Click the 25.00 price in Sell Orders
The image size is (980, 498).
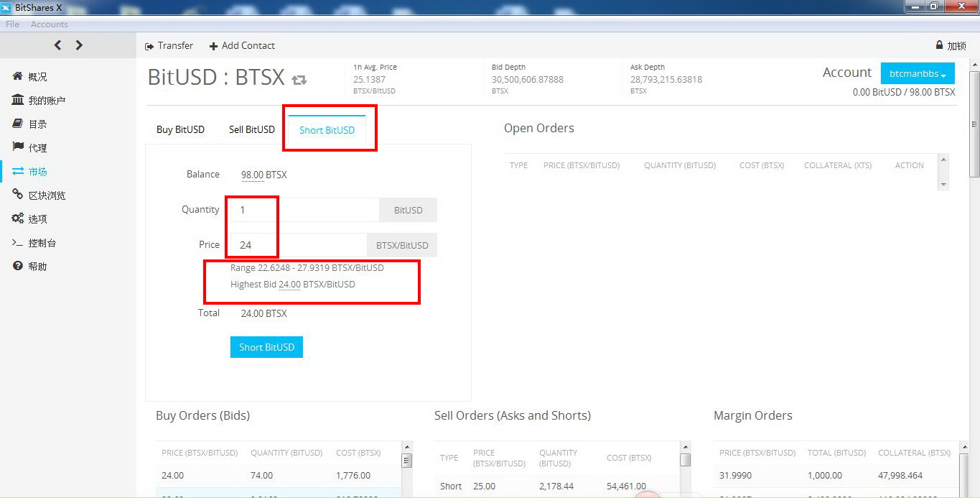pyautogui.click(x=485, y=487)
